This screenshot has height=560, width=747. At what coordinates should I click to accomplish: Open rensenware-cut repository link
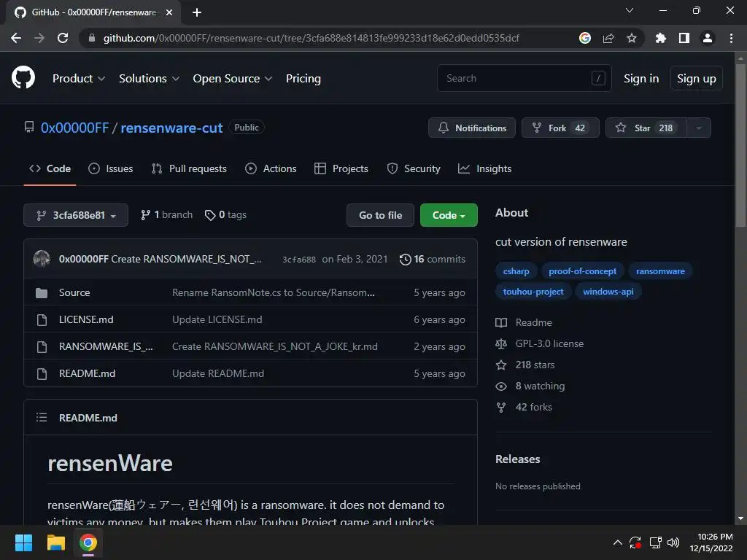click(171, 128)
